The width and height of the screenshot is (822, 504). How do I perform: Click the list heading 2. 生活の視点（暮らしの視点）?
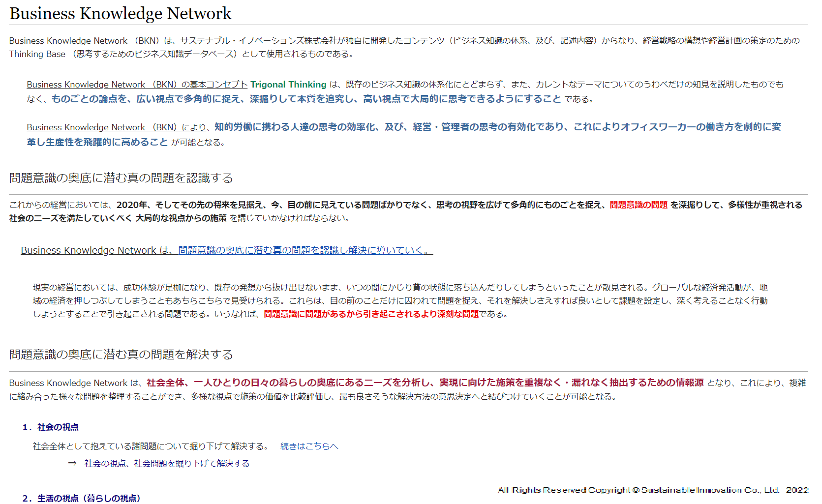point(82,498)
